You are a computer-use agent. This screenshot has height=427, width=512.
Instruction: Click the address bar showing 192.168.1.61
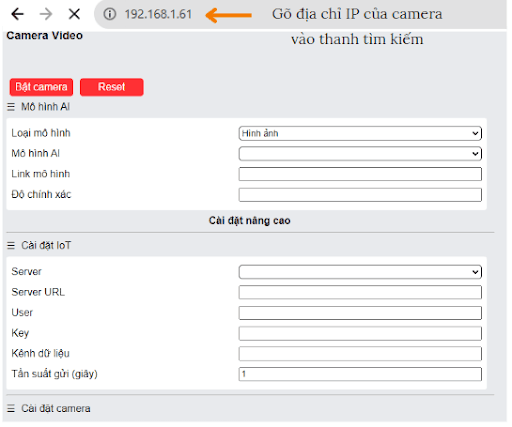coord(158,14)
